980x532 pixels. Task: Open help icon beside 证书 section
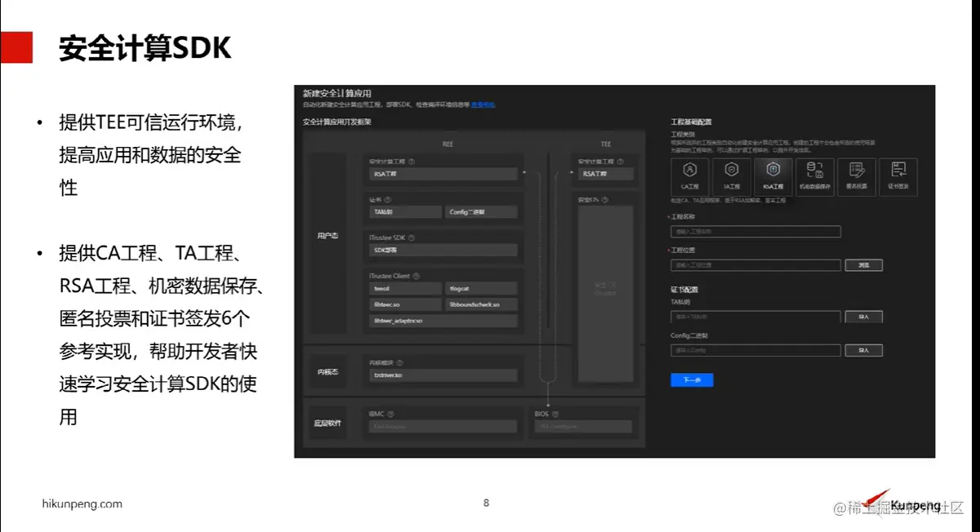click(x=387, y=199)
